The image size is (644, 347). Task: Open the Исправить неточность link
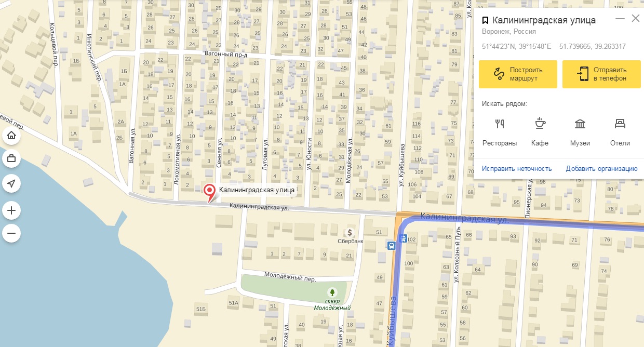[517, 168]
